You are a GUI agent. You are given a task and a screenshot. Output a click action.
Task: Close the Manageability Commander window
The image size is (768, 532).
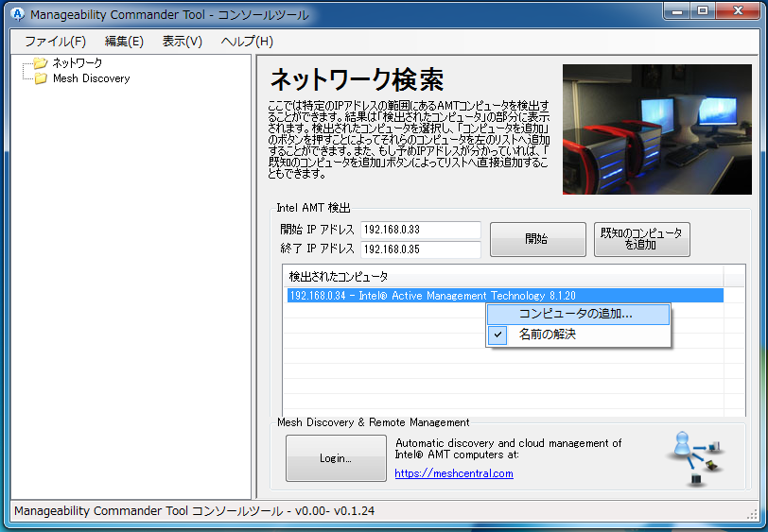coord(738,11)
